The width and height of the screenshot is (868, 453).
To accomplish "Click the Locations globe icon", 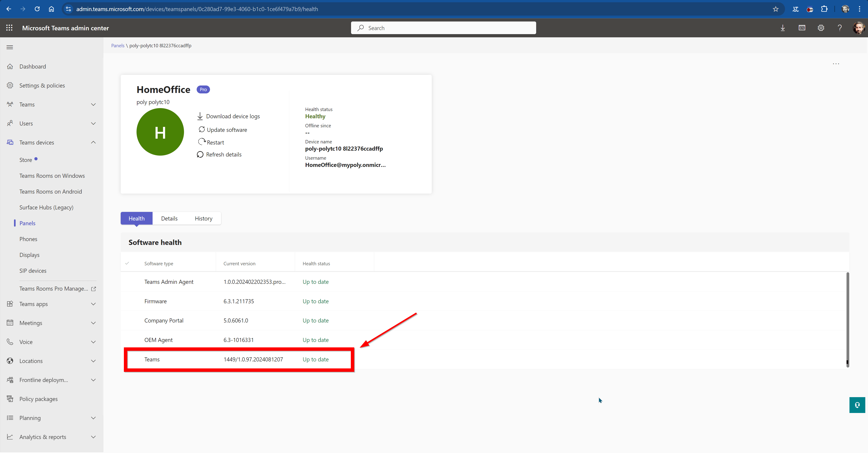I will pyautogui.click(x=10, y=361).
